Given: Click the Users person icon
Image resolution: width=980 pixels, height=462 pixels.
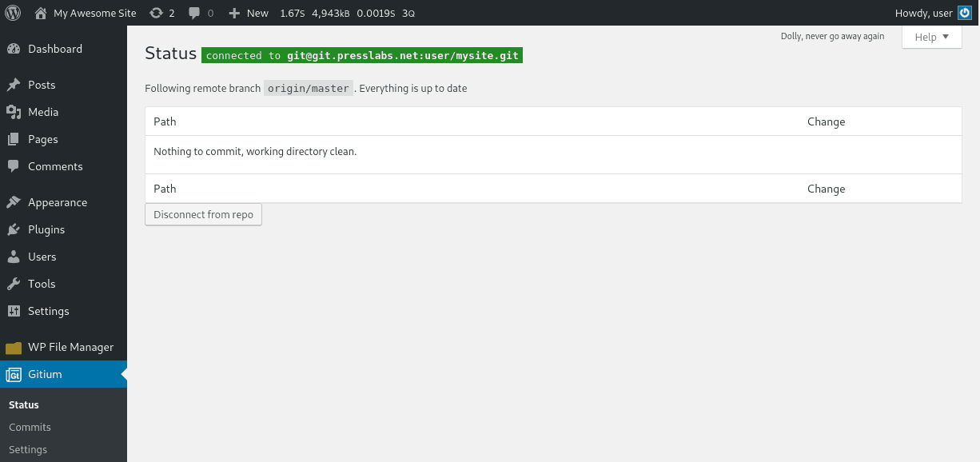Looking at the screenshot, I should pos(14,257).
